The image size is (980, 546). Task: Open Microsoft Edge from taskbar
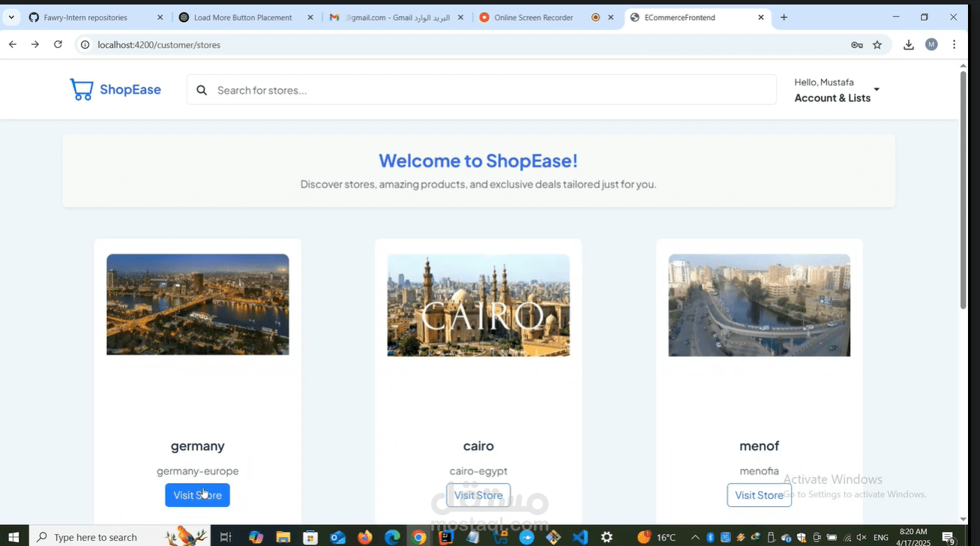392,537
